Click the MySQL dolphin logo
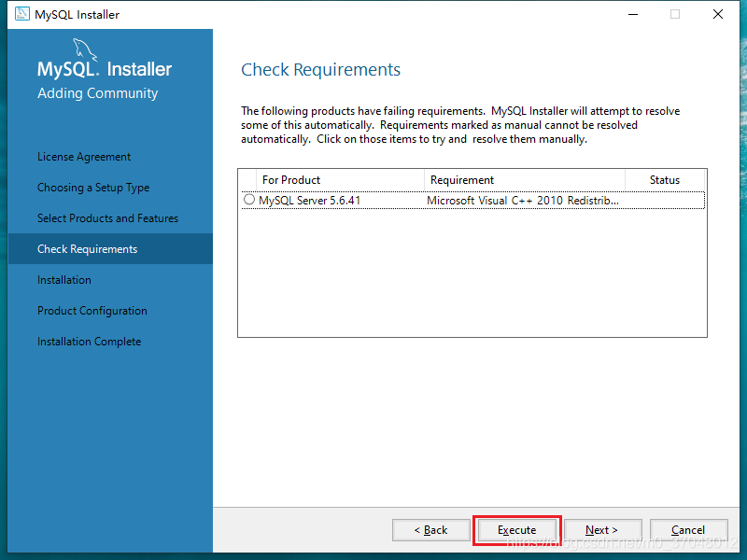The width and height of the screenshot is (747, 560). pos(85,49)
